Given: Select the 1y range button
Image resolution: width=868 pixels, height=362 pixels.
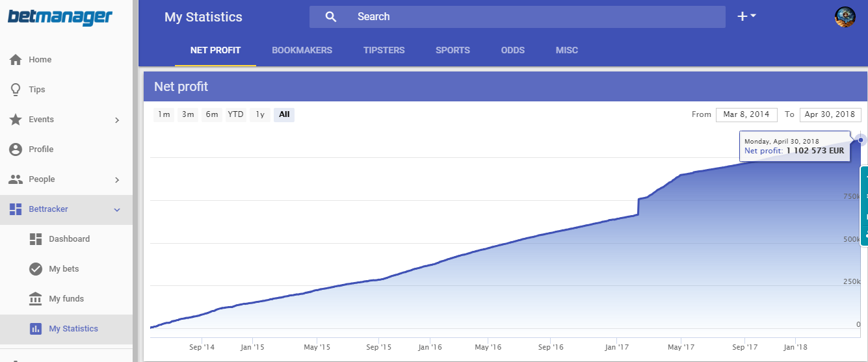Looking at the screenshot, I should click(260, 114).
